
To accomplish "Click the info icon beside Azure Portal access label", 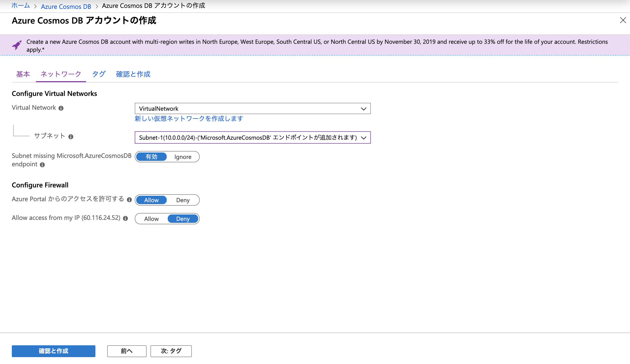I will click(129, 199).
